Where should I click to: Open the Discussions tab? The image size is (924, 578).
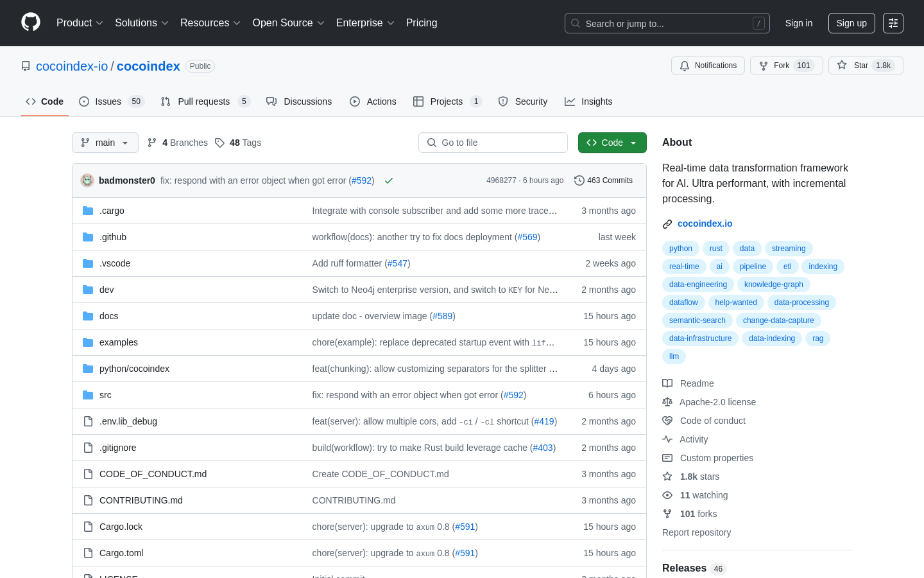pos(299,101)
